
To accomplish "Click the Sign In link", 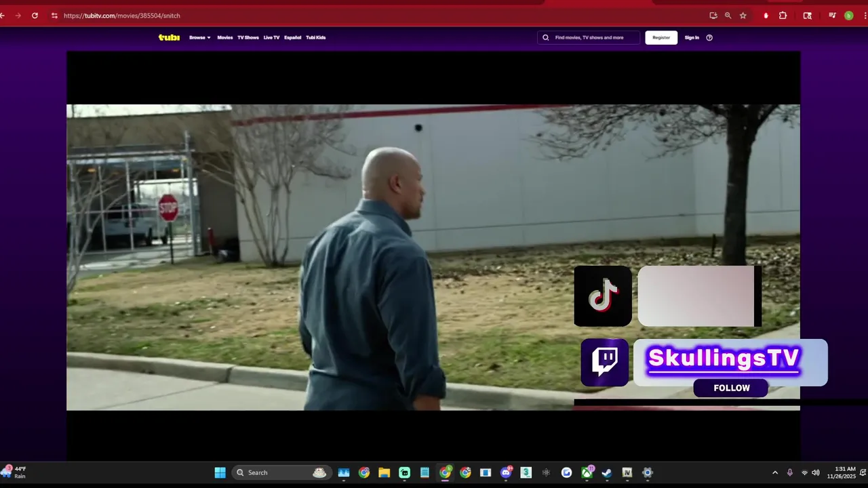I will [x=692, y=37].
